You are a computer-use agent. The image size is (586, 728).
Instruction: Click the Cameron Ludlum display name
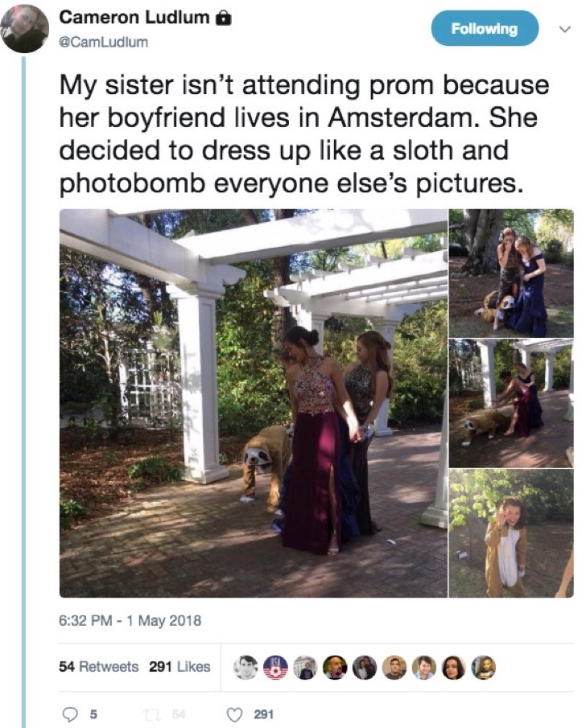134,17
